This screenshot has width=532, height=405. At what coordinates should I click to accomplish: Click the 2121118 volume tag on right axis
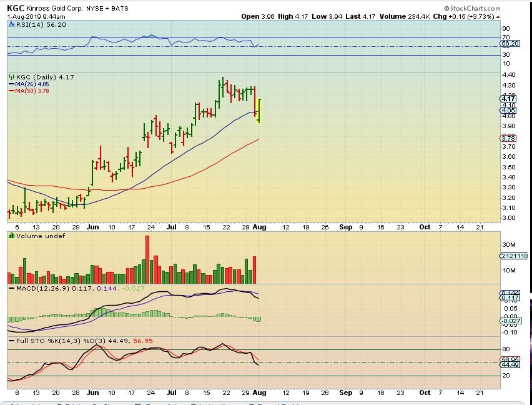click(x=514, y=256)
